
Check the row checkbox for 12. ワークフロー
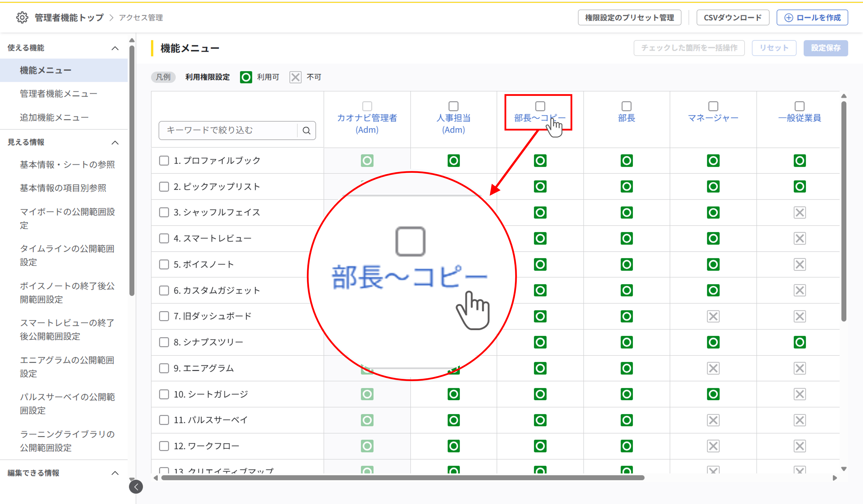tap(164, 446)
